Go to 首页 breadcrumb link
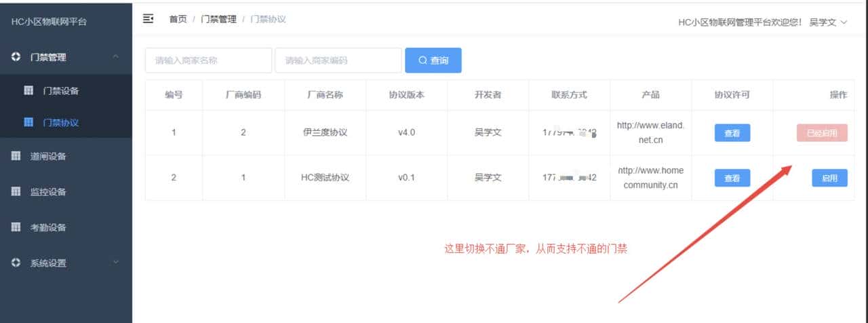Image resolution: width=868 pixels, height=323 pixels. pos(178,19)
